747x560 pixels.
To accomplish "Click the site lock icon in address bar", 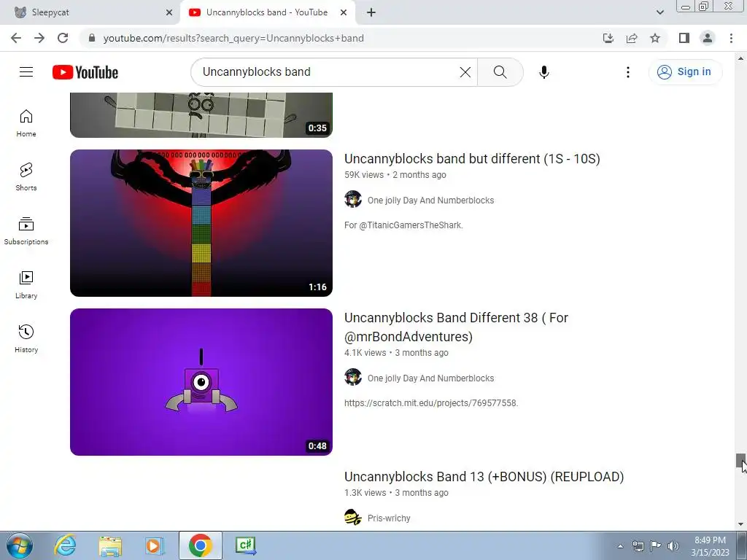I will coord(92,38).
